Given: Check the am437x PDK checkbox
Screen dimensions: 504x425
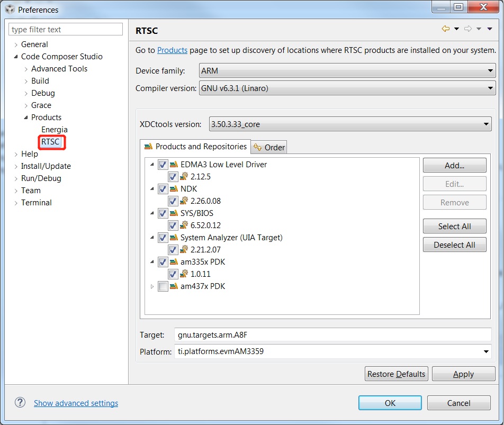Looking at the screenshot, I should (x=163, y=286).
